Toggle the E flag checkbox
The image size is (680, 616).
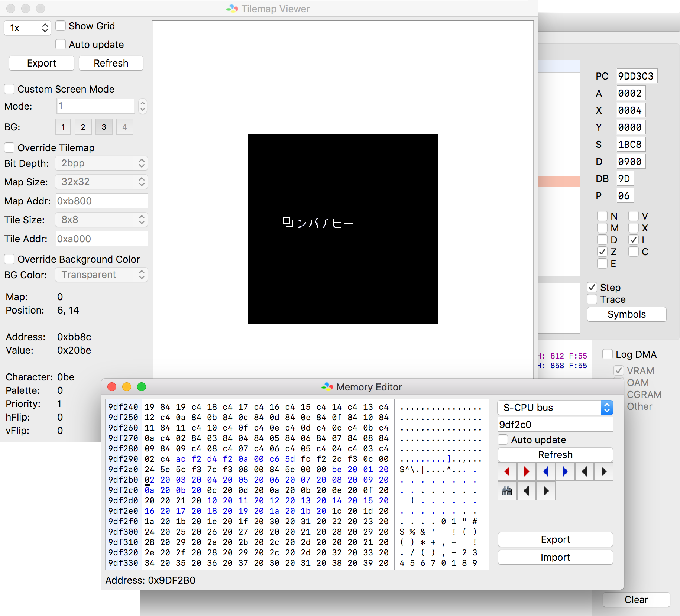tap(602, 264)
